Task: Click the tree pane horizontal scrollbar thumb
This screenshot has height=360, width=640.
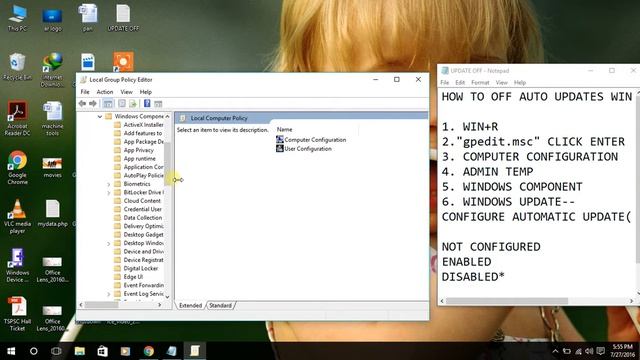Action: pos(101,305)
